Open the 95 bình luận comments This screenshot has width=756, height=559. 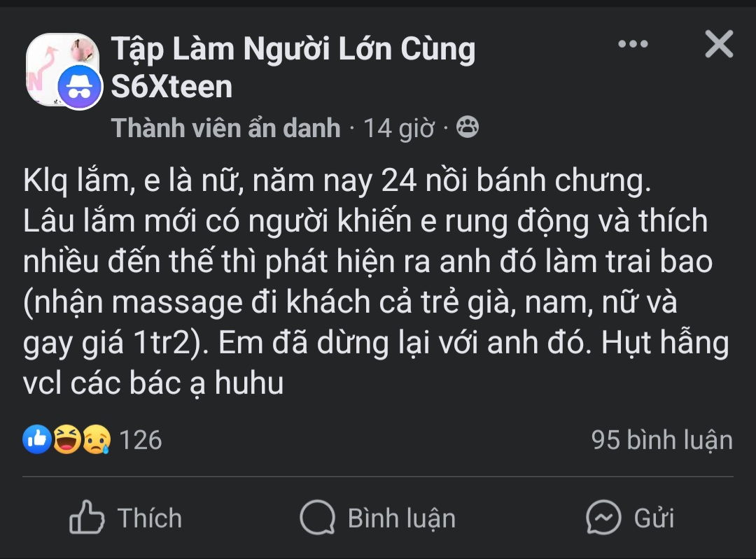[661, 440]
